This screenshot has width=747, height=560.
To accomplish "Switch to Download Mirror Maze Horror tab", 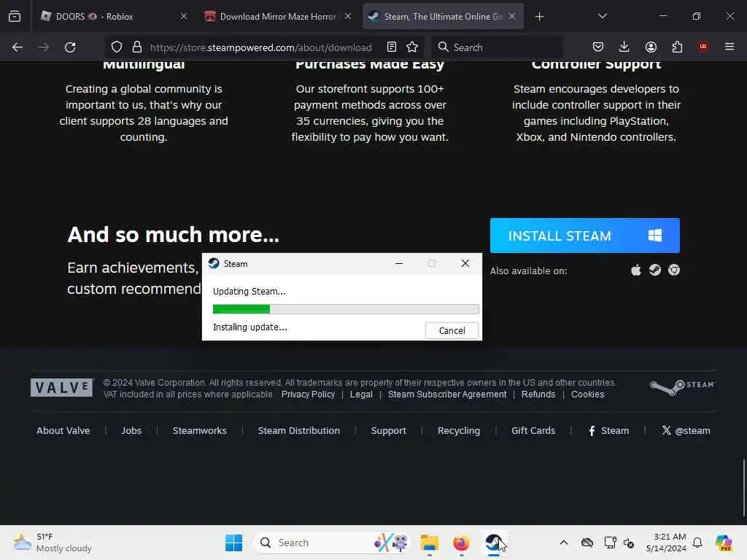I will tap(278, 17).
